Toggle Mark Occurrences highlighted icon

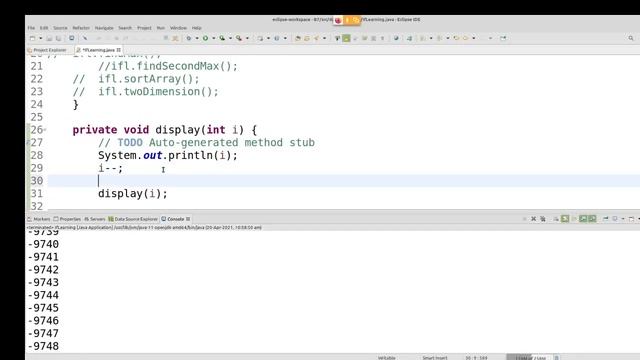(x=346, y=38)
